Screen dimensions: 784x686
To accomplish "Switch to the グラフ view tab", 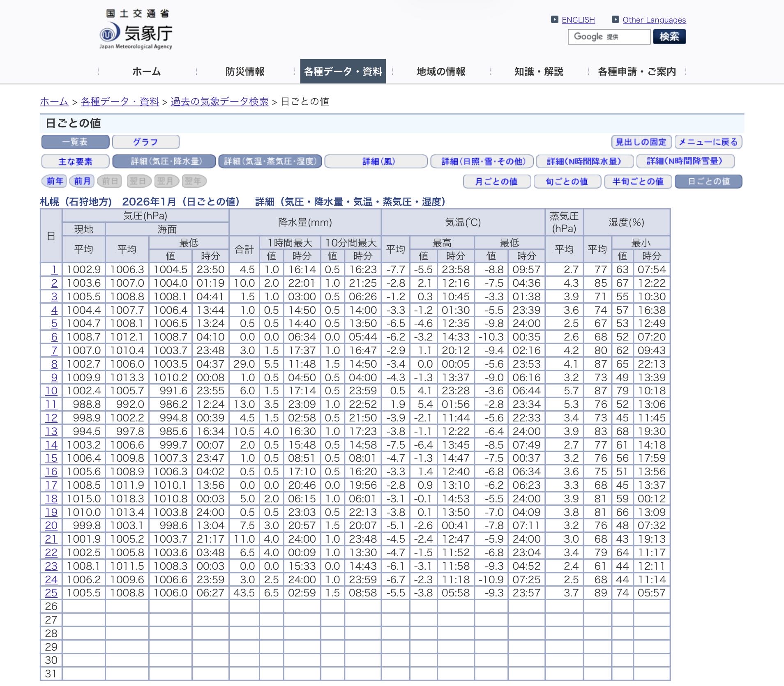I will [145, 142].
